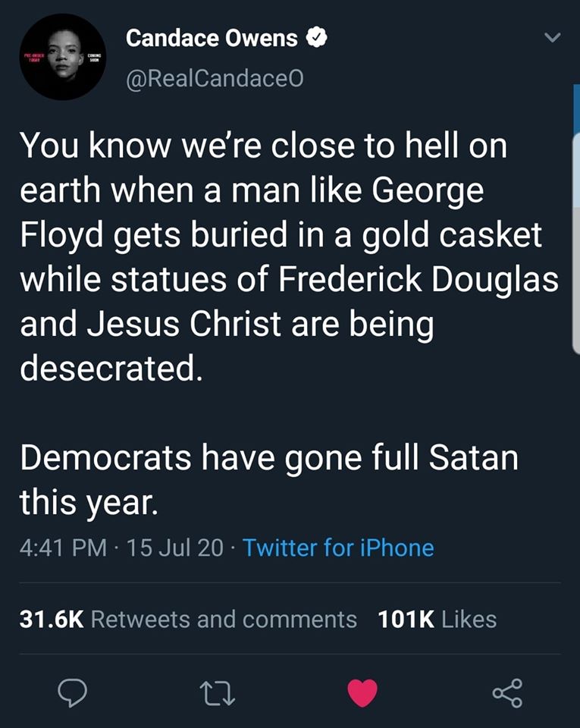Unlike the tweet via the red heart

(362, 691)
